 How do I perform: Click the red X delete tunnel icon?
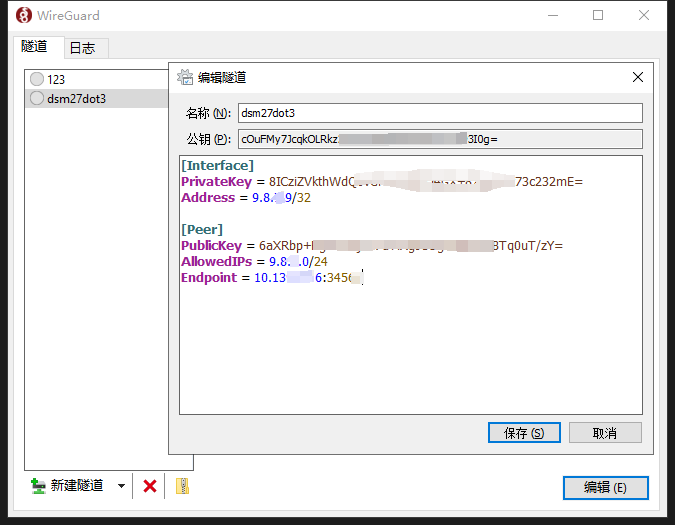(149, 486)
